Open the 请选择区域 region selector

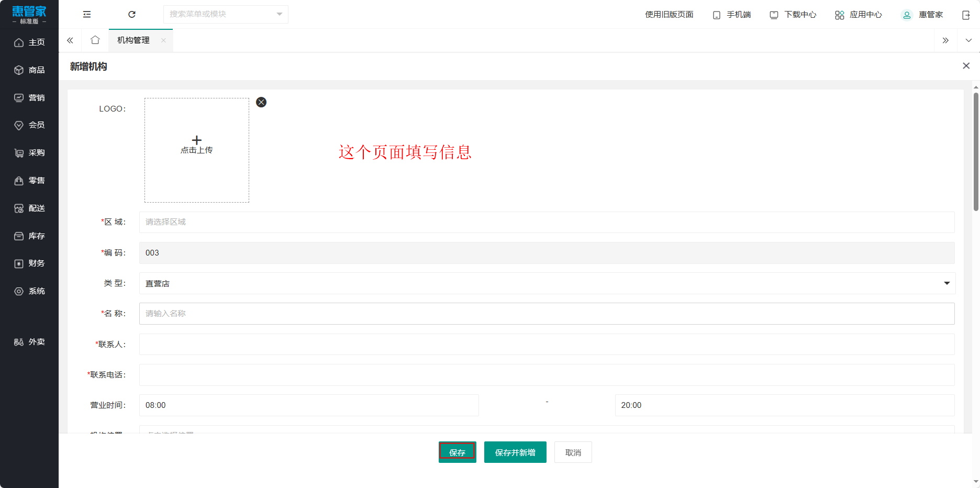click(x=547, y=222)
